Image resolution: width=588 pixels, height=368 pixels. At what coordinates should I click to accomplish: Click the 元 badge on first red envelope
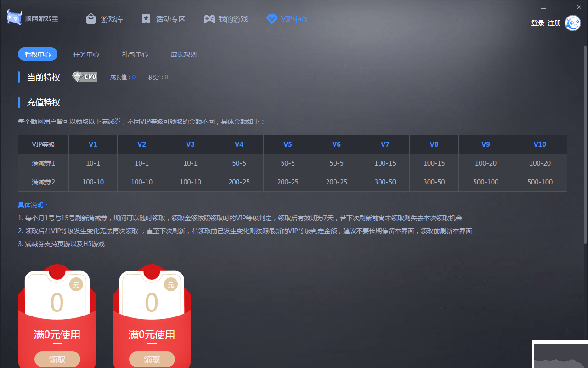[76, 285]
